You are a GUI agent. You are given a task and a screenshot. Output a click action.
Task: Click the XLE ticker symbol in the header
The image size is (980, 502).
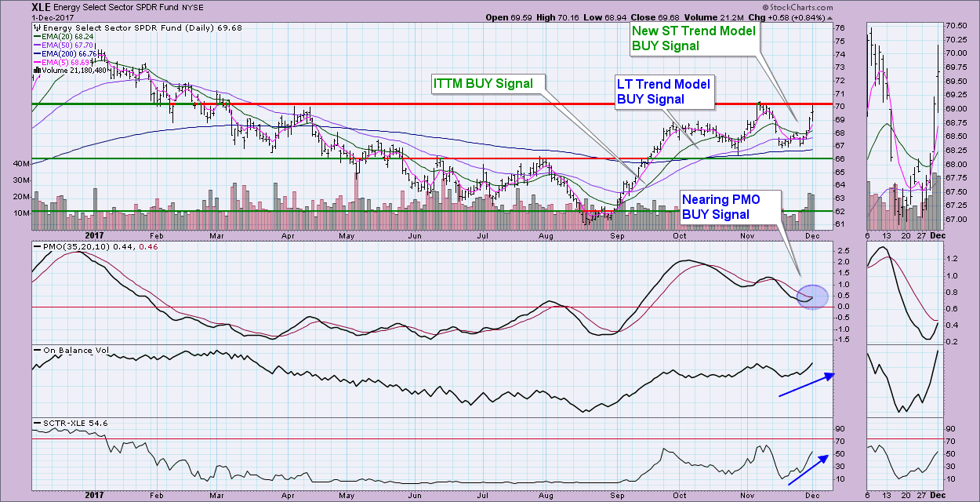[x=42, y=8]
